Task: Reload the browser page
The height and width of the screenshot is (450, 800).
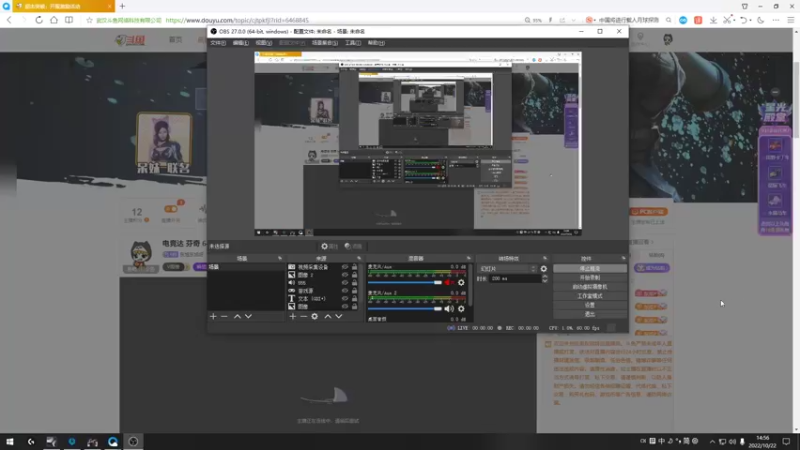Action: [39, 20]
